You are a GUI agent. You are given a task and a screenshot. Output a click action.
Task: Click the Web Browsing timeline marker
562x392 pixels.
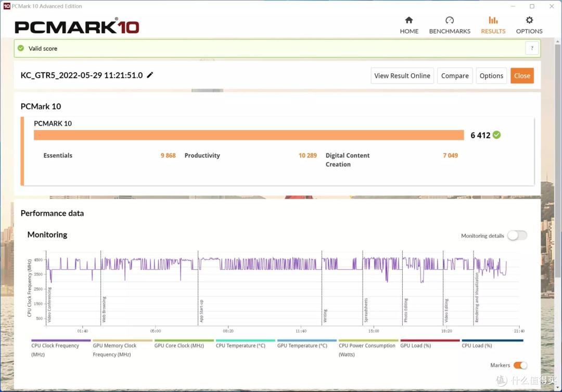click(104, 309)
